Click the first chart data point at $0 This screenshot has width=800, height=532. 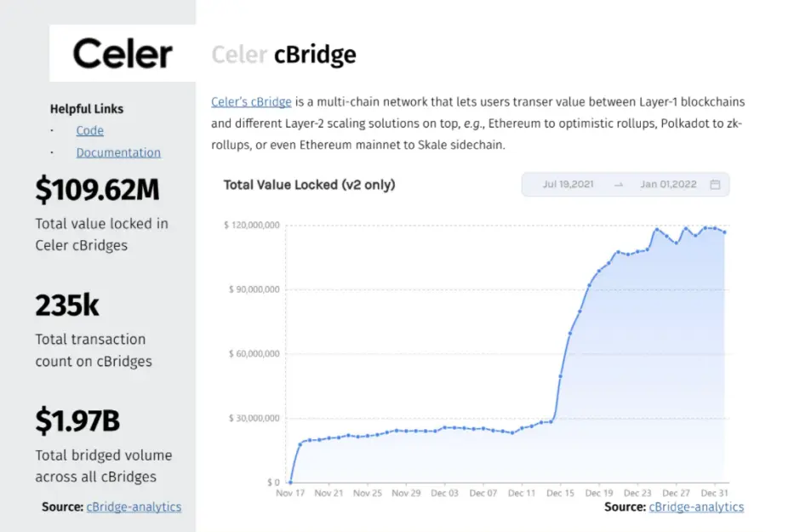[290, 482]
